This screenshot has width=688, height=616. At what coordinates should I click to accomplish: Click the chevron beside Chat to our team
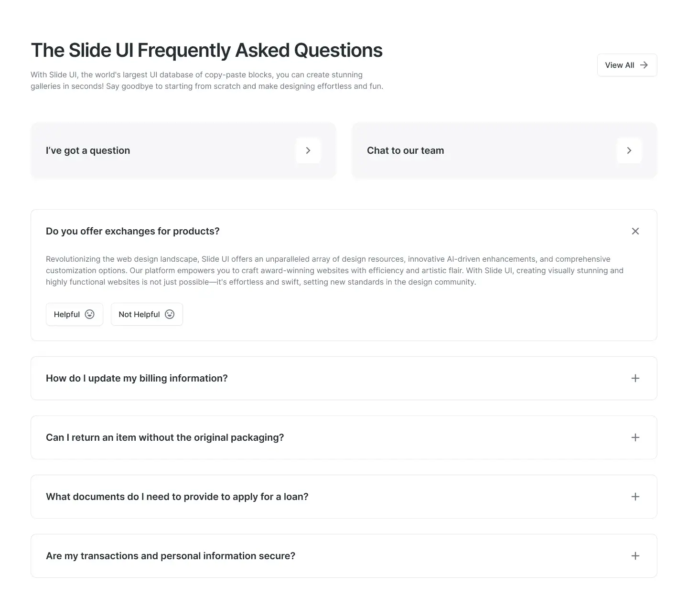pyautogui.click(x=629, y=150)
